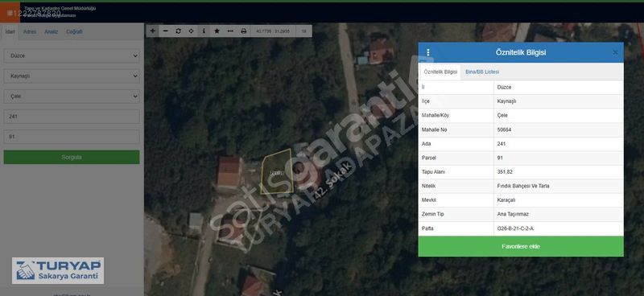This screenshot has width=644, height=296.
Task: Click the green Sorgula button
Action: [72, 157]
